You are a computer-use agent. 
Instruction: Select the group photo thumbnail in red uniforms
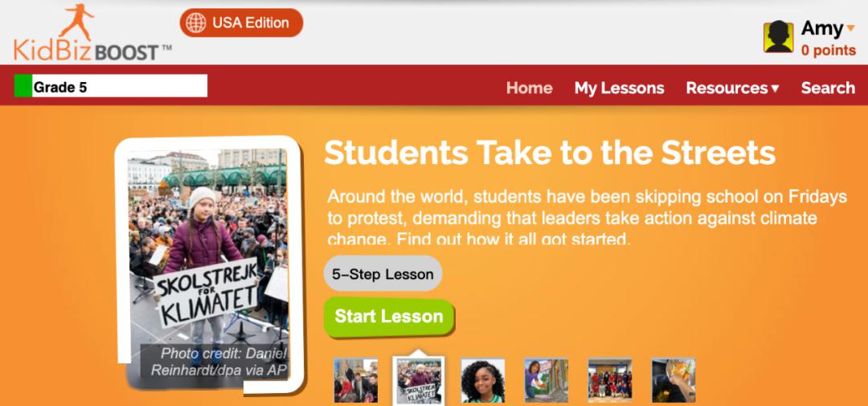tap(609, 380)
